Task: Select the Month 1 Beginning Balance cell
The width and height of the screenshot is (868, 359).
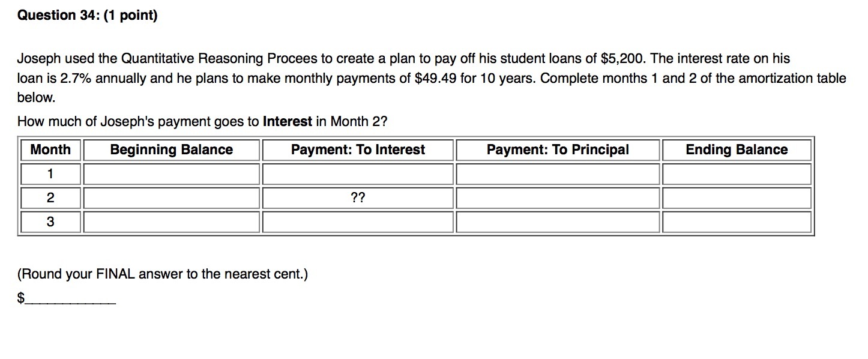Action: [x=171, y=174]
